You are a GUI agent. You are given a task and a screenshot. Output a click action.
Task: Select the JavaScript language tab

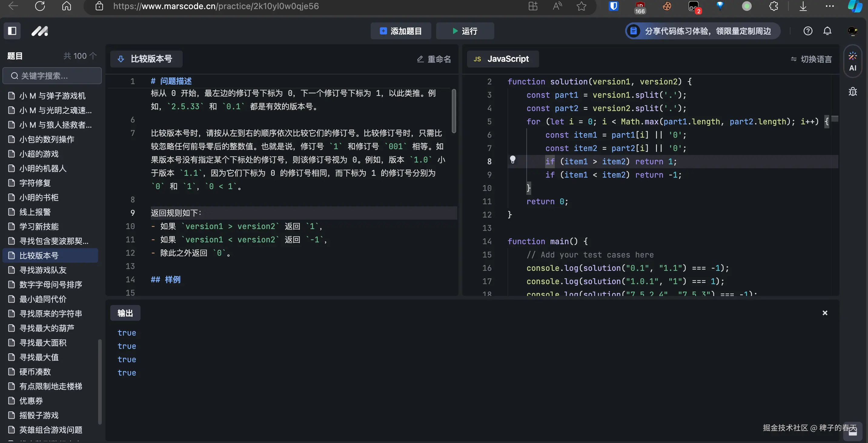point(503,59)
